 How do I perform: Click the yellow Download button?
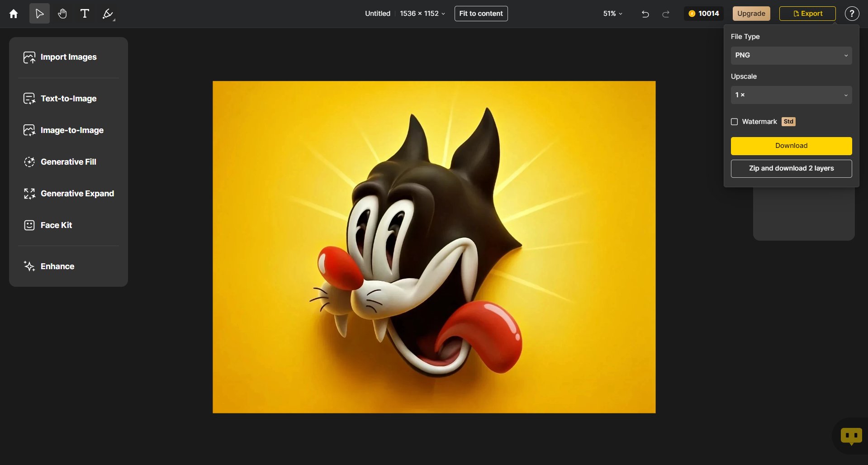click(x=791, y=146)
